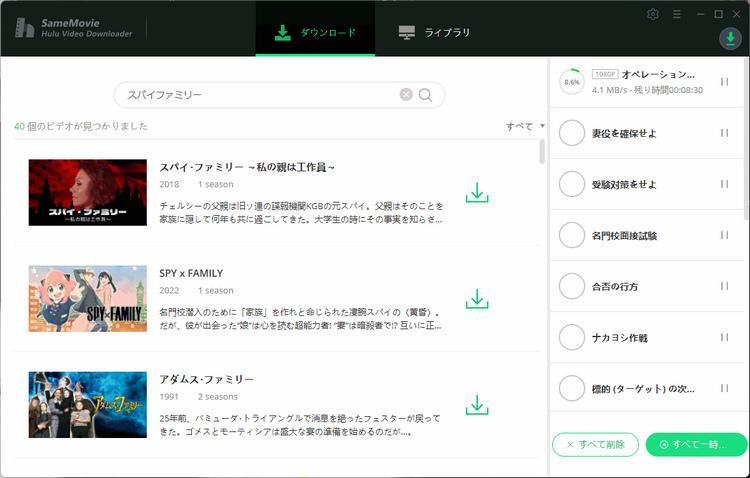This screenshot has width=750, height=478.
Task: Click the 合否の行方 progress circle
Action: tap(572, 286)
